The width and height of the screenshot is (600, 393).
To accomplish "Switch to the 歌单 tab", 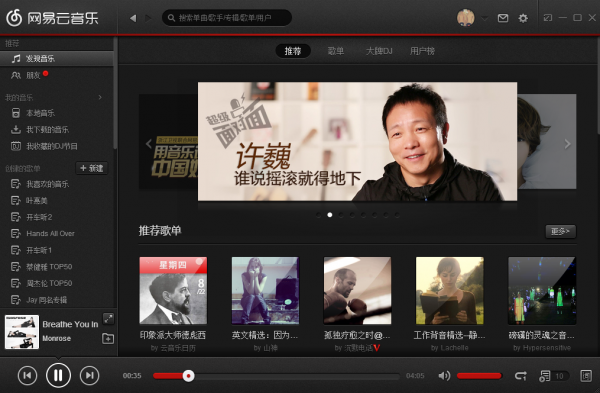I will point(336,51).
